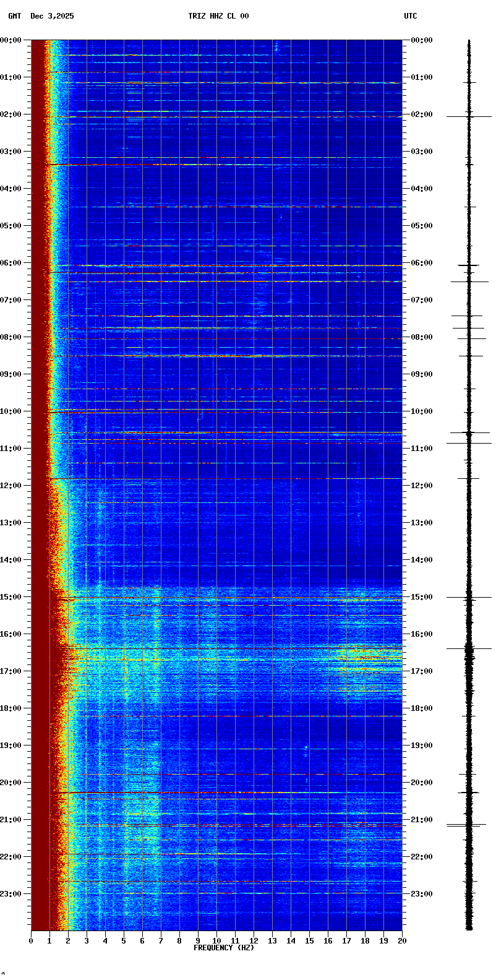The height and width of the screenshot is (980, 496).
Task: Click the GMT label in the header
Action: click(x=14, y=16)
